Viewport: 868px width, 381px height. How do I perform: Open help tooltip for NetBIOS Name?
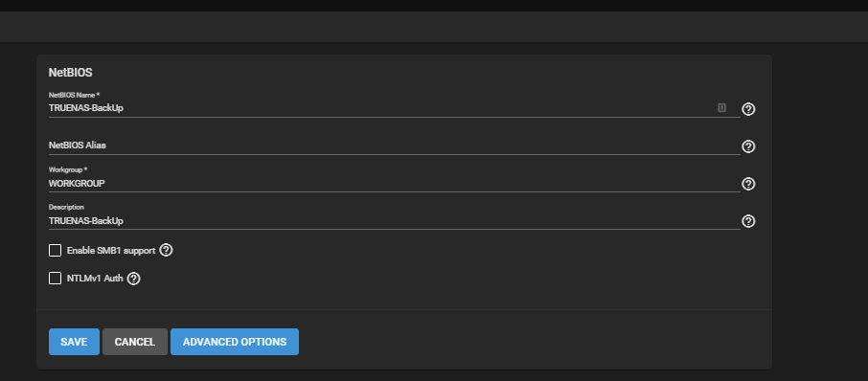(748, 109)
